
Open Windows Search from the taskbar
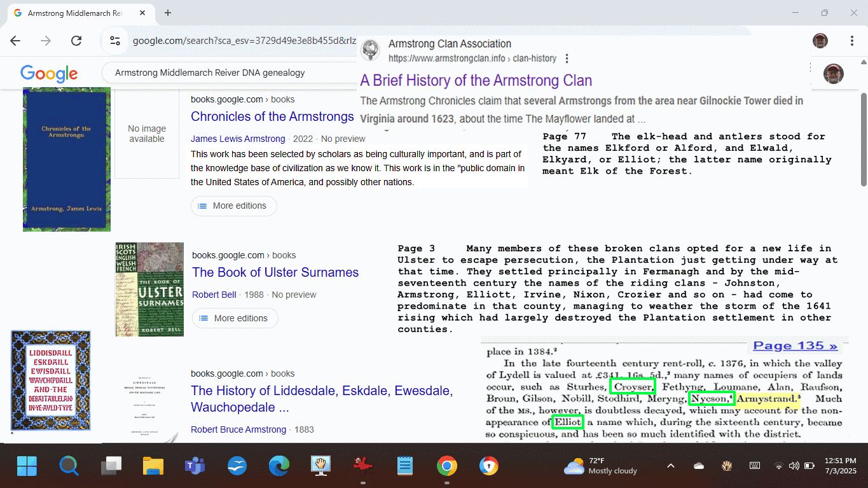point(69,466)
